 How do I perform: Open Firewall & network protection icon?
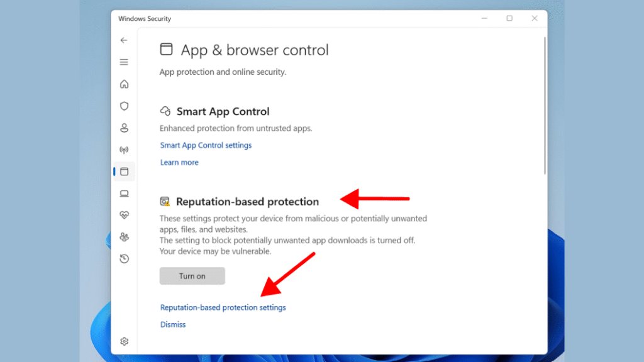pos(124,150)
